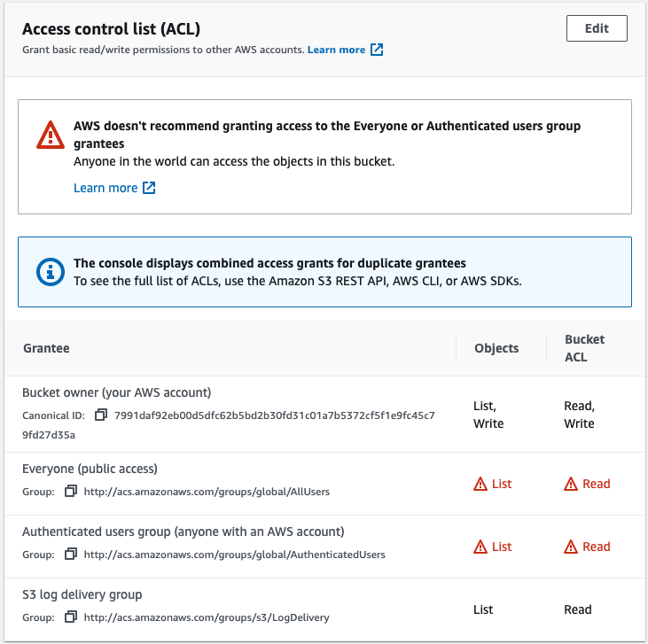The height and width of the screenshot is (644, 648).
Task: Click warning icon beside Authenticated users List
Action: 480,547
